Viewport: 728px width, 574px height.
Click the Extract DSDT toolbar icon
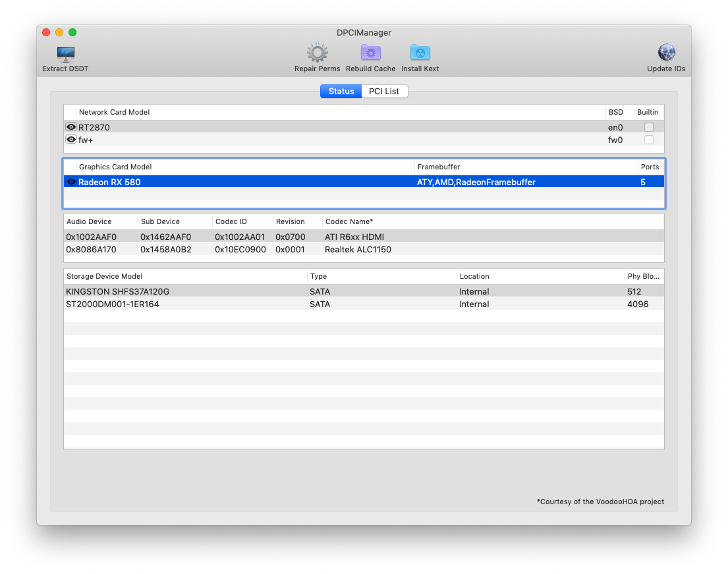65,54
